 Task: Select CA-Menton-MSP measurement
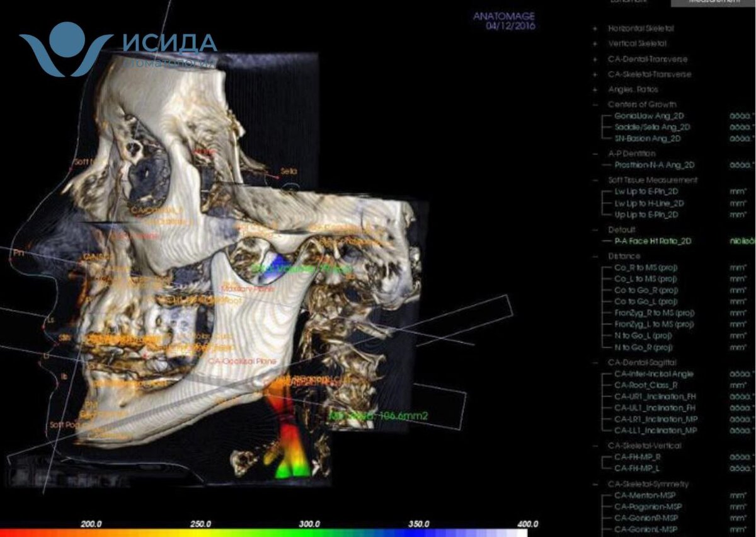tap(646, 495)
